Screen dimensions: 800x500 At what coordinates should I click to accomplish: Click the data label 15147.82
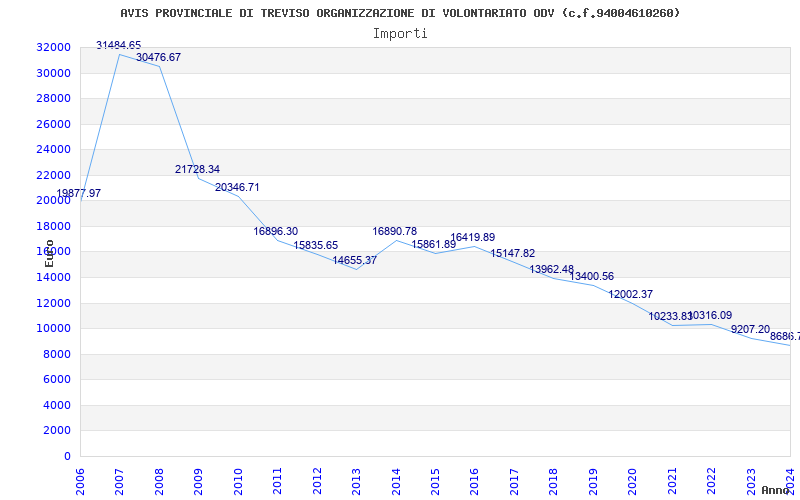(x=513, y=253)
